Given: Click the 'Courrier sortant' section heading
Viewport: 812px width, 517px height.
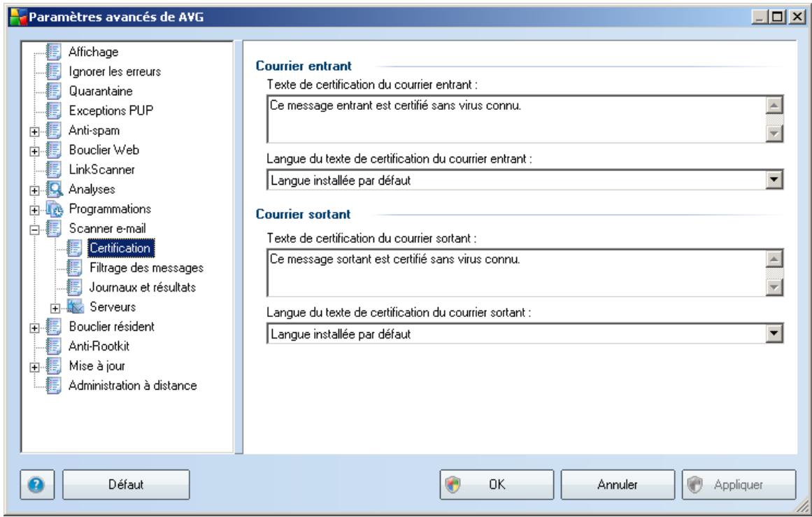Looking at the screenshot, I should coord(303,214).
